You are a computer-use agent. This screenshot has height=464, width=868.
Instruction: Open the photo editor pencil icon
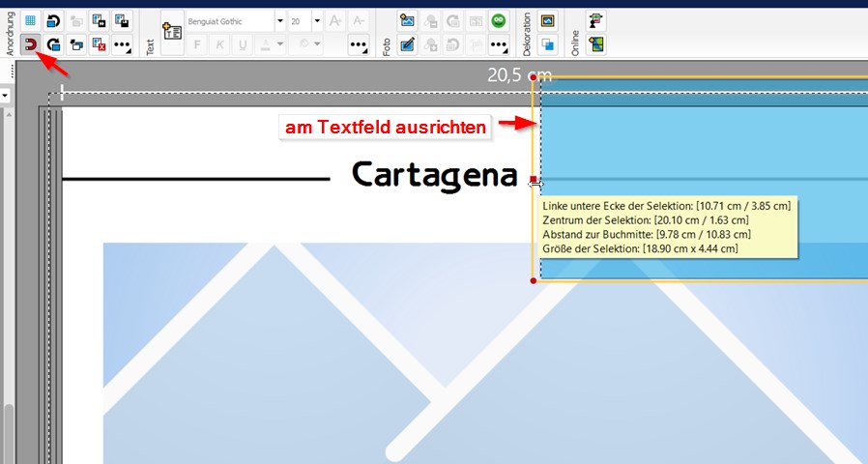coord(407,44)
